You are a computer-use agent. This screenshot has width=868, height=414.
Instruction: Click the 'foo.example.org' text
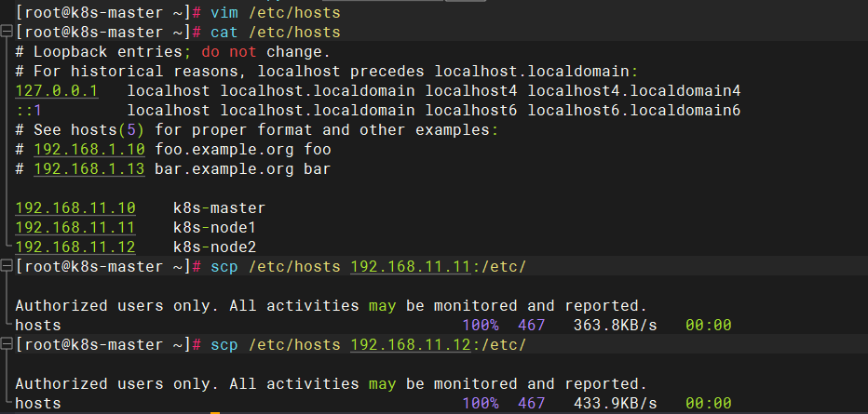pyautogui.click(x=224, y=149)
